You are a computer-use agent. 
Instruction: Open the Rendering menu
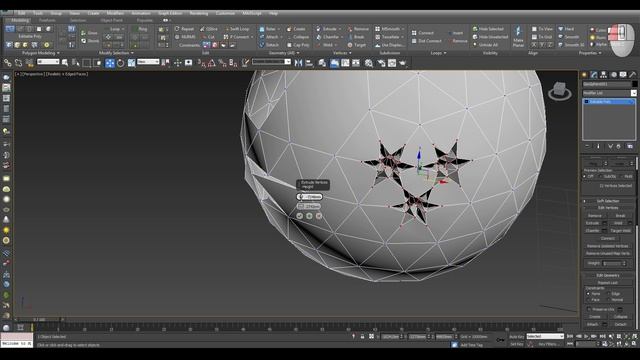pyautogui.click(x=198, y=13)
